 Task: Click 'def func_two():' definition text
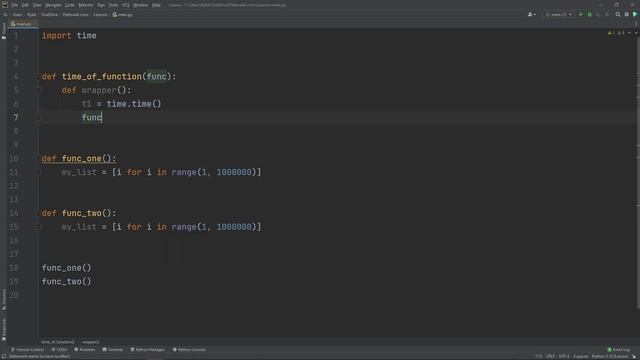[x=79, y=213]
